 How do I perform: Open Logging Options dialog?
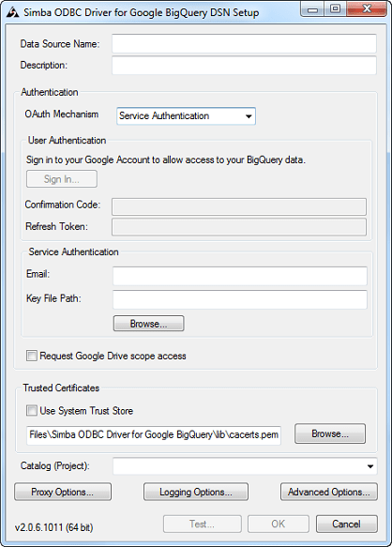tap(196, 492)
